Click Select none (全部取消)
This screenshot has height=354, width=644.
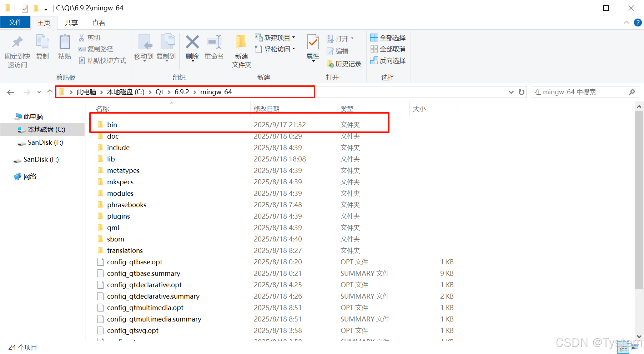(388, 49)
